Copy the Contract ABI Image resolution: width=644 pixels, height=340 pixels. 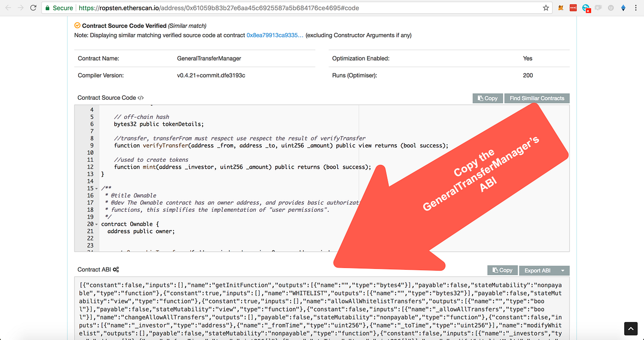pos(502,271)
